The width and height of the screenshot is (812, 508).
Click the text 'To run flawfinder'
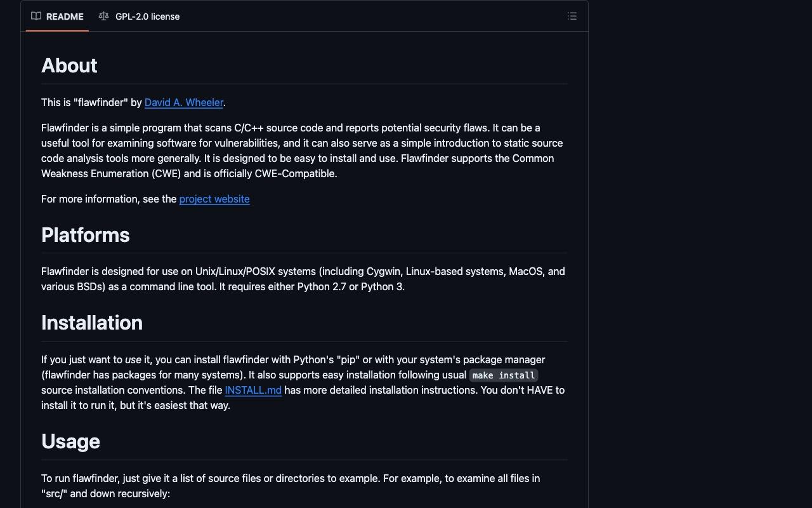click(80, 478)
